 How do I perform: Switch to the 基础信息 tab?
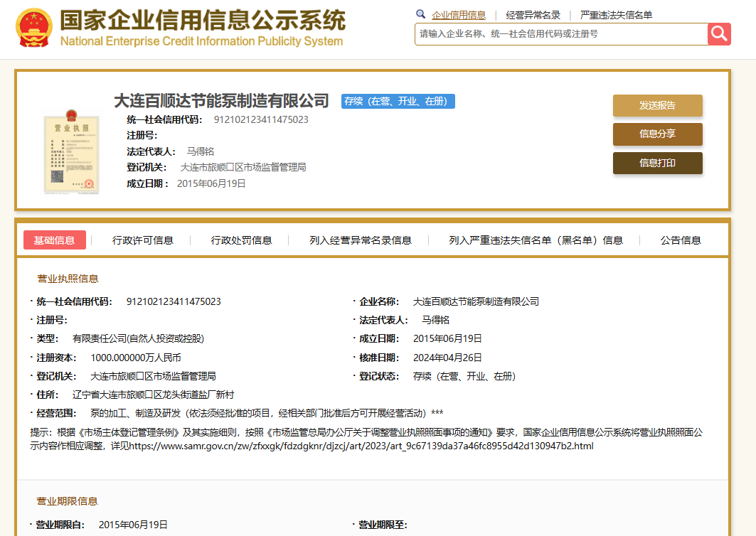(55, 240)
